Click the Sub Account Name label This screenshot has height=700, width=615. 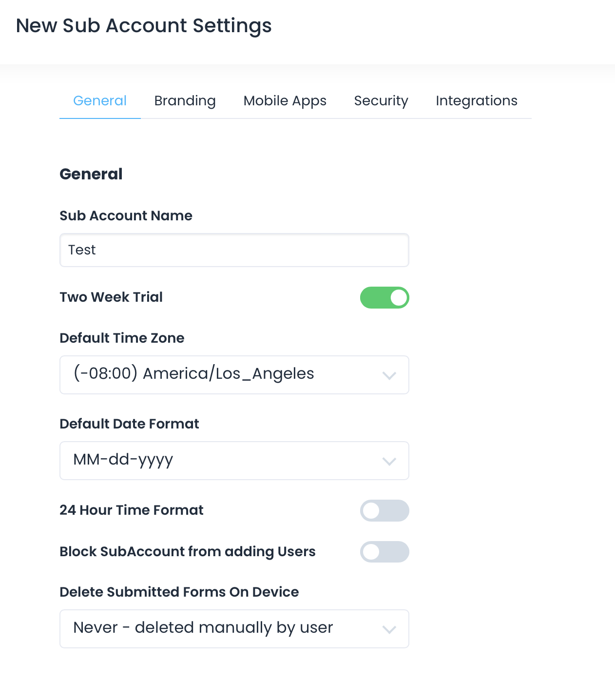click(126, 216)
